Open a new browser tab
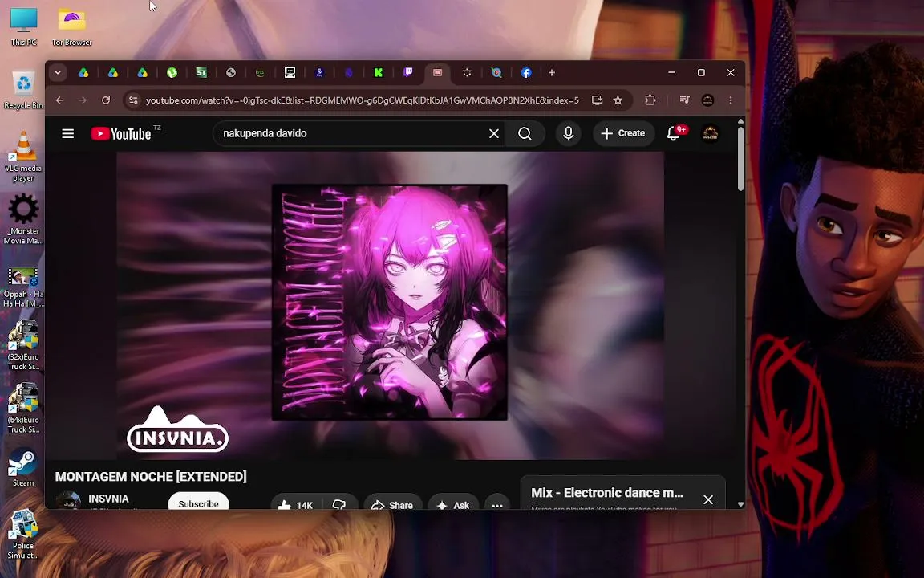The image size is (924, 578). coord(552,72)
